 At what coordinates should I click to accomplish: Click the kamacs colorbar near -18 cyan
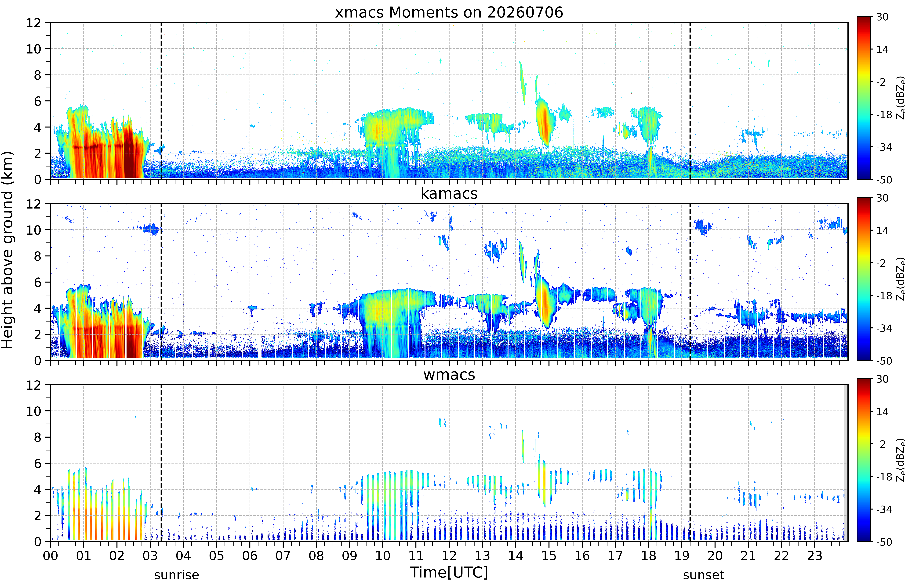point(863,296)
